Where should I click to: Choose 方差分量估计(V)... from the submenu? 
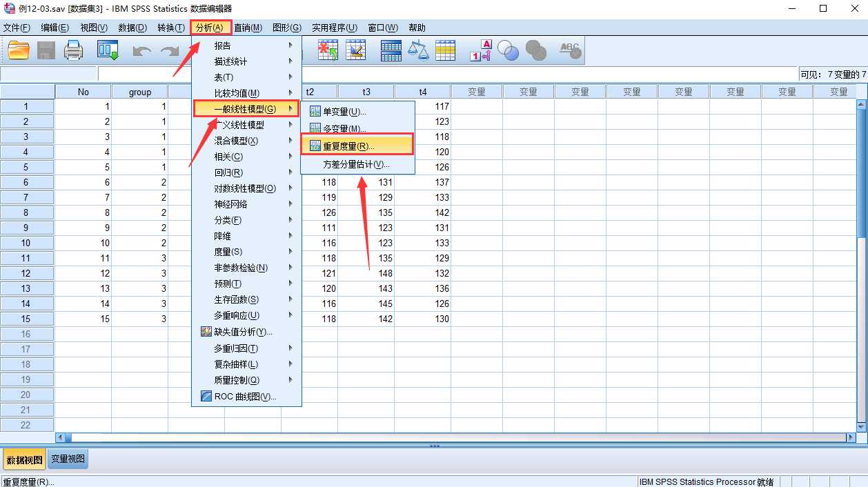point(357,164)
